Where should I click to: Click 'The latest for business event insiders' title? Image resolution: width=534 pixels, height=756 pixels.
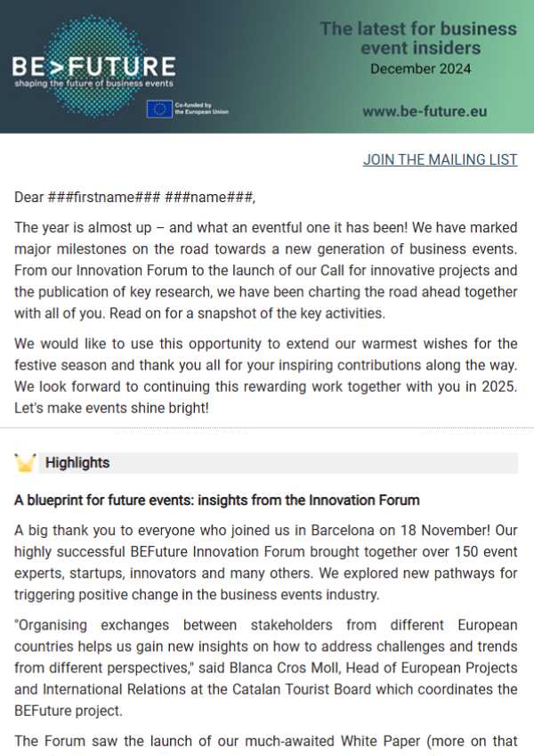tap(418, 38)
